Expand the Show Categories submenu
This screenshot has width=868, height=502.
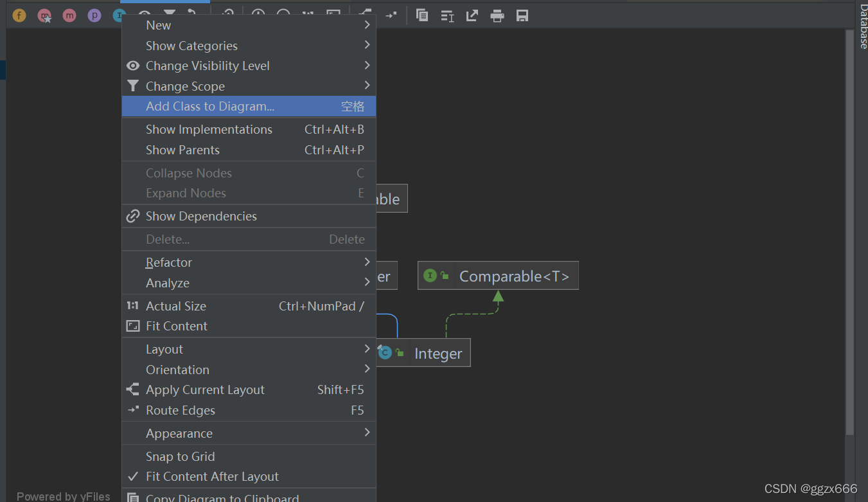click(249, 46)
